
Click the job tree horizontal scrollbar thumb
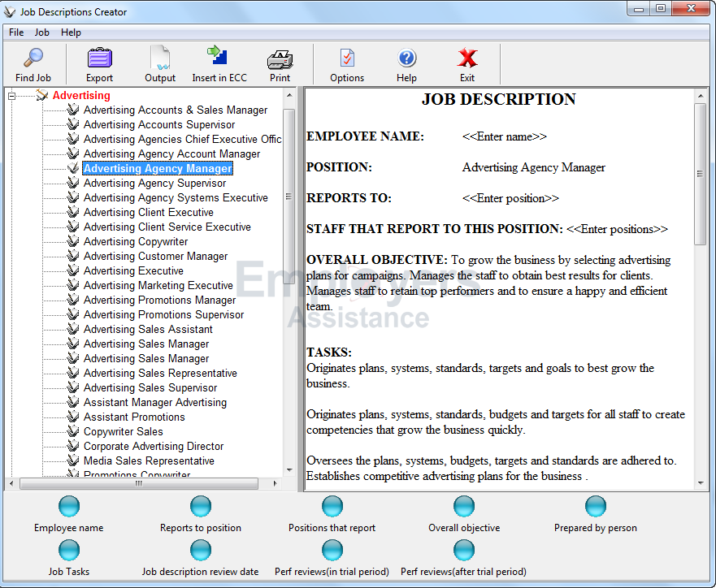(138, 483)
